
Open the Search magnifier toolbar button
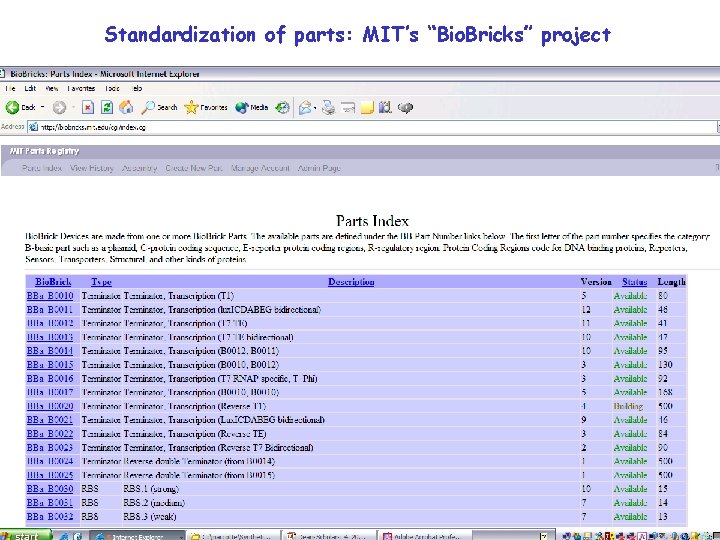tap(159, 107)
